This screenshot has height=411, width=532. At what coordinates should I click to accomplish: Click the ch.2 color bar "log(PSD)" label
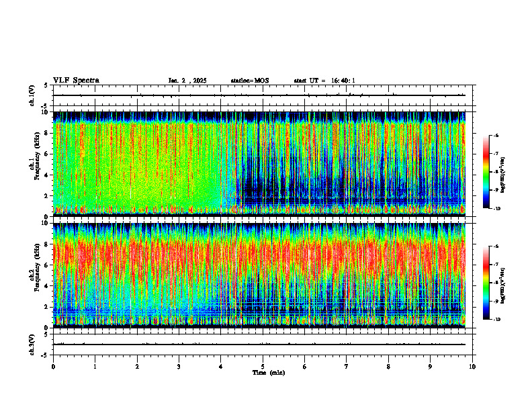click(x=503, y=286)
